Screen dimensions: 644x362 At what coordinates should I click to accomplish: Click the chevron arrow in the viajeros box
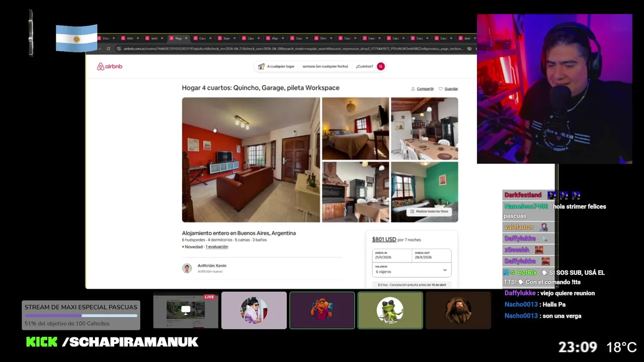click(445, 270)
